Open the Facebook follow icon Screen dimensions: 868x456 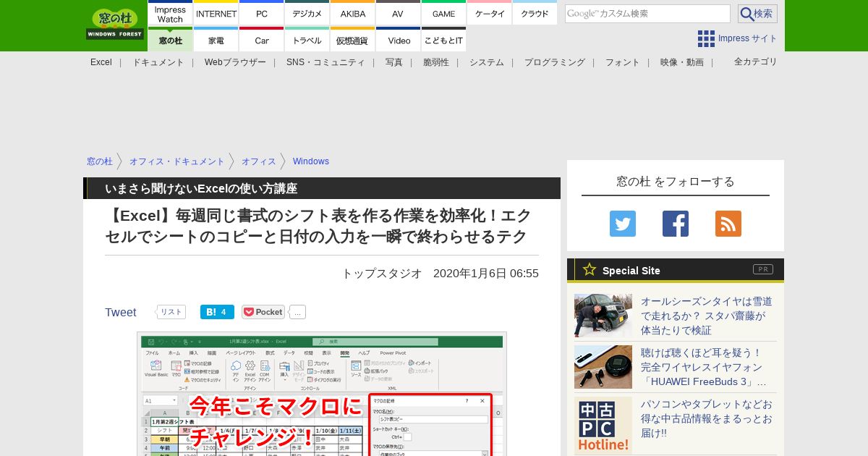[676, 224]
